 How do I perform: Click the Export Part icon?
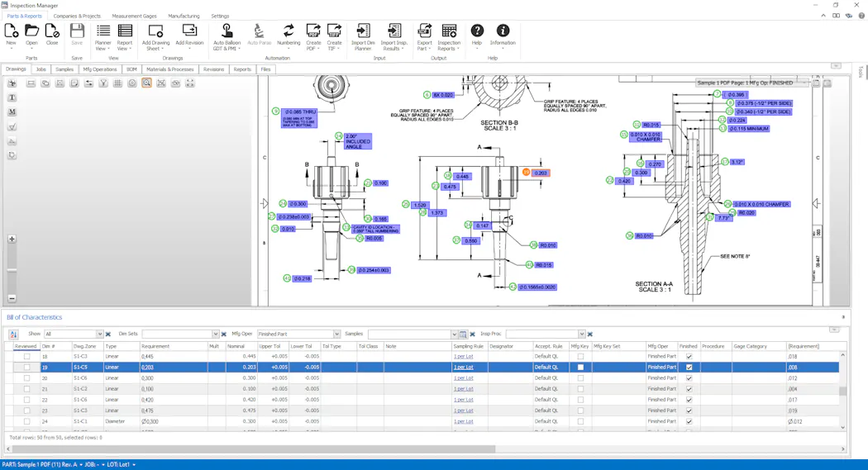coord(425,31)
